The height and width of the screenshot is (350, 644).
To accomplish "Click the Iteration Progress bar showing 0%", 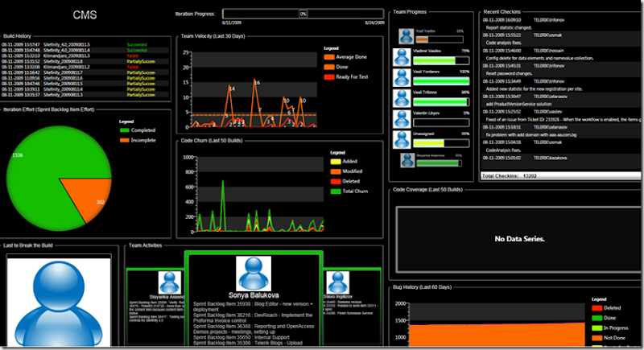I will pyautogui.click(x=303, y=14).
